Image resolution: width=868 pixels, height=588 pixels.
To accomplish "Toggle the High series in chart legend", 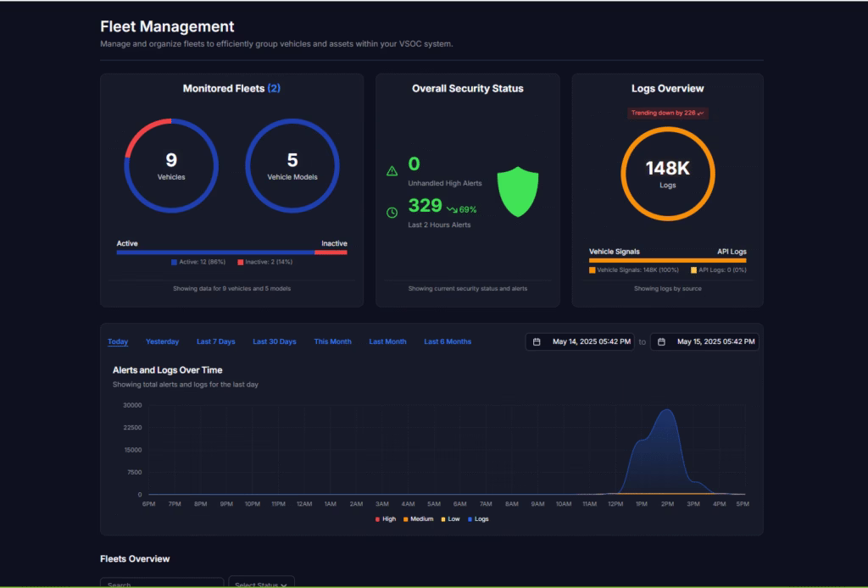I will [386, 519].
